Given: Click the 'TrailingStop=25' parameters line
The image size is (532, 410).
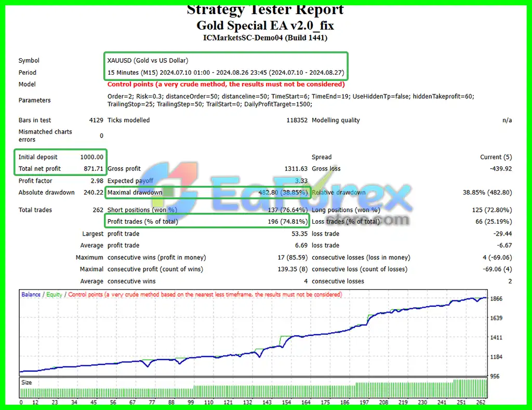Looking at the screenshot, I should pyautogui.click(x=210, y=104).
